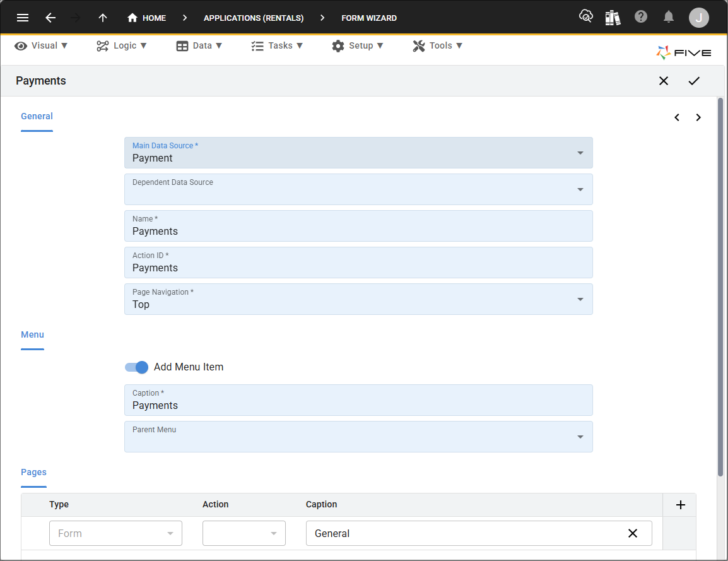Open the cloud deploy/inspect icon
This screenshot has width=728, height=561.
coord(586,16)
